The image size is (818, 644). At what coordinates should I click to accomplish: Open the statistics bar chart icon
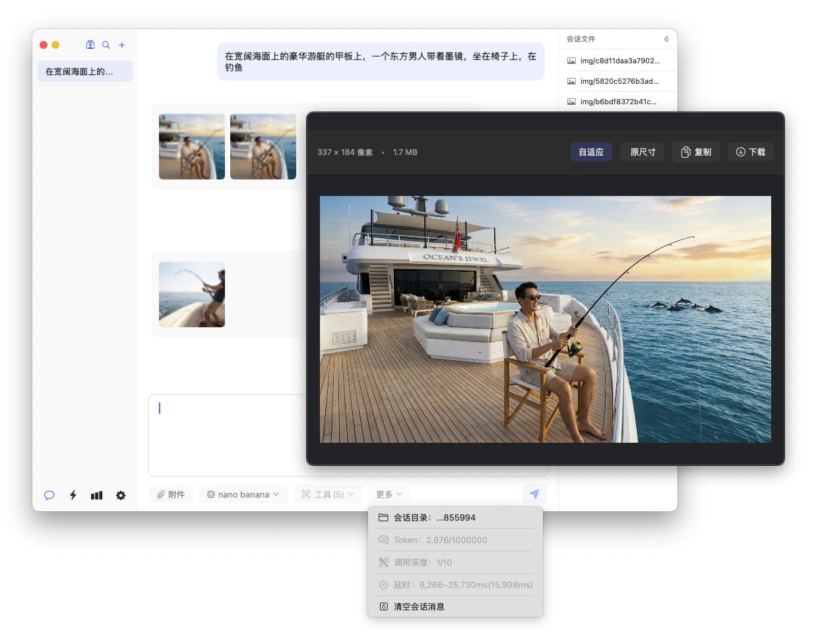point(97,495)
